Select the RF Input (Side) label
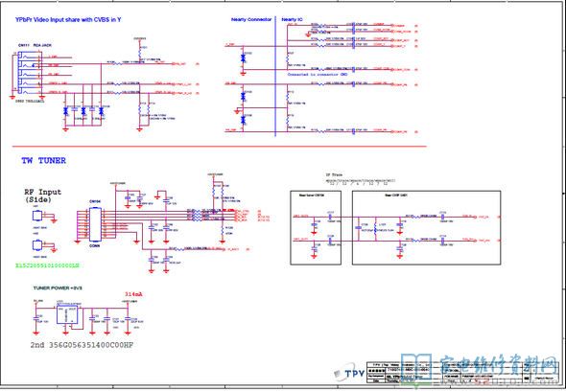Viewport: 566px width, 392px height. [42, 196]
